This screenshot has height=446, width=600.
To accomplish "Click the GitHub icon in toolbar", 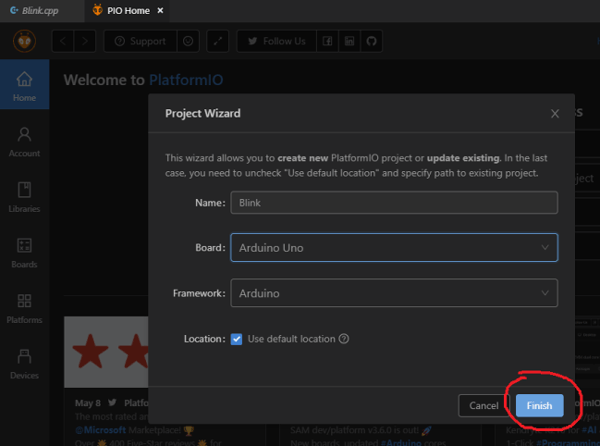I will (x=371, y=41).
